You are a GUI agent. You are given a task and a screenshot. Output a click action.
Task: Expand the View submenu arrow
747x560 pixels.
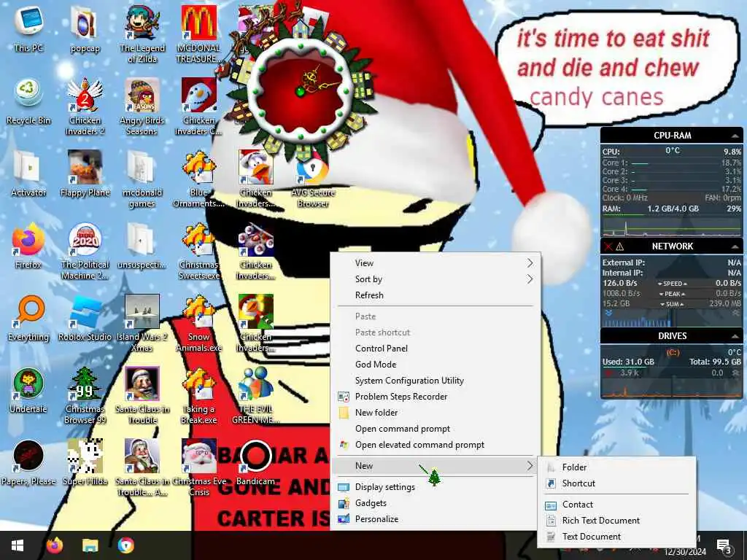530,262
